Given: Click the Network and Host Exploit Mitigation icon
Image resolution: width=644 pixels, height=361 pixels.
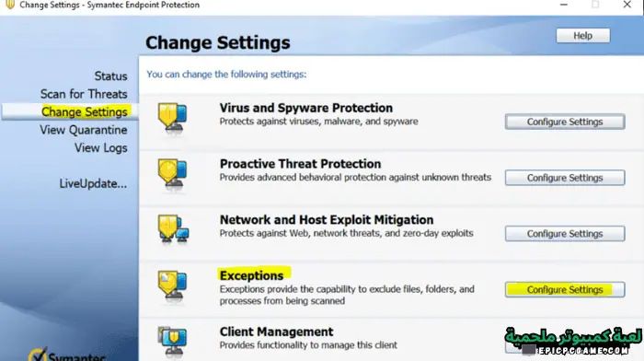Looking at the screenshot, I should click(x=173, y=229).
